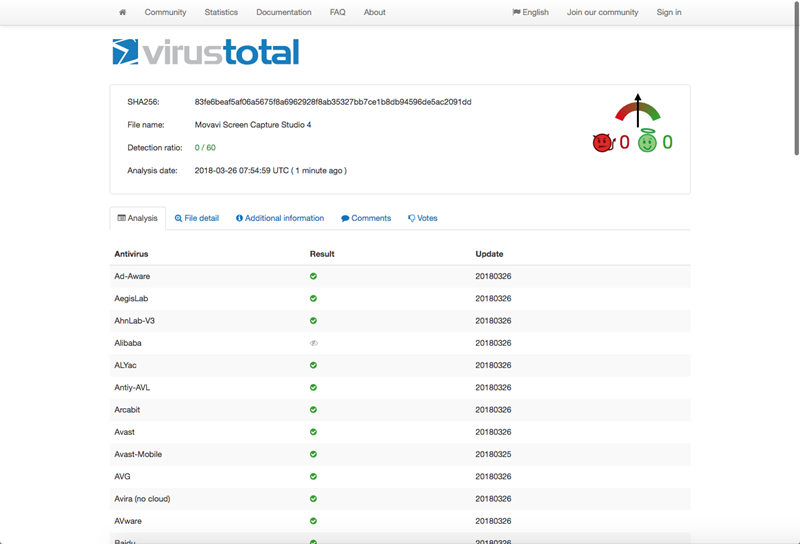Click the green check icon for Arcabit

313,410
